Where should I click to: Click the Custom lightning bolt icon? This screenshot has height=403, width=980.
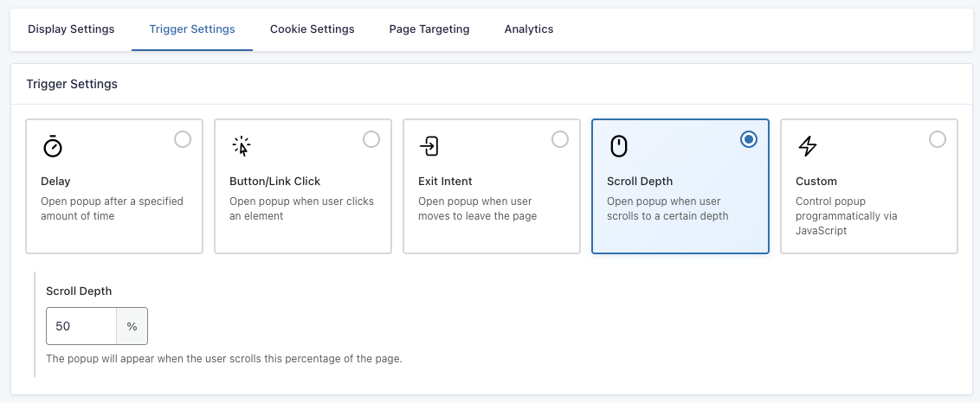[x=807, y=146]
